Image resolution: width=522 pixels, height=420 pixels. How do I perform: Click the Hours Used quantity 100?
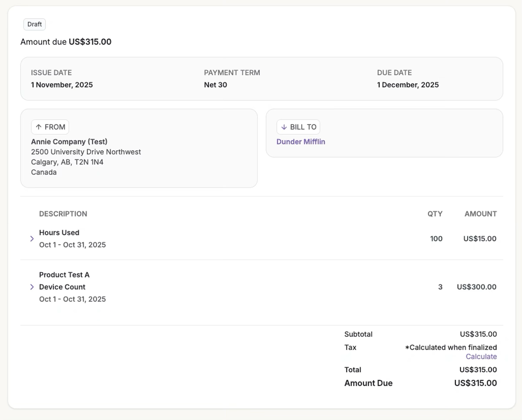point(436,239)
